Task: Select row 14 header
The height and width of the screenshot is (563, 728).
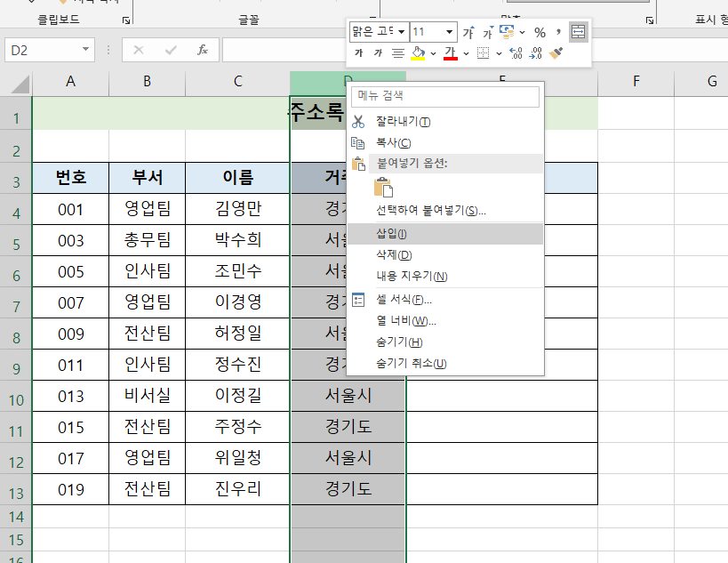Action: coord(16,517)
